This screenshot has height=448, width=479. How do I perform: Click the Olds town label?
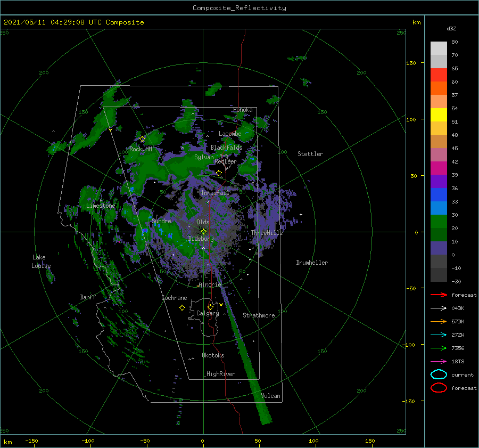click(x=203, y=222)
